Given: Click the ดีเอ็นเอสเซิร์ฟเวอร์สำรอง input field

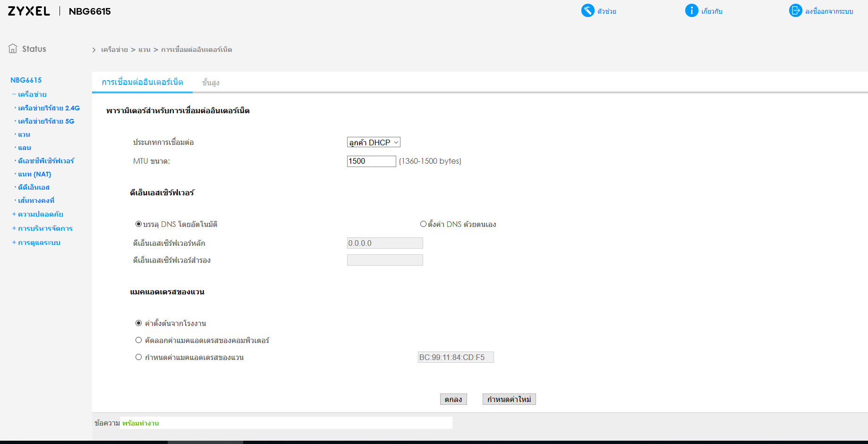Looking at the screenshot, I should coord(385,260).
